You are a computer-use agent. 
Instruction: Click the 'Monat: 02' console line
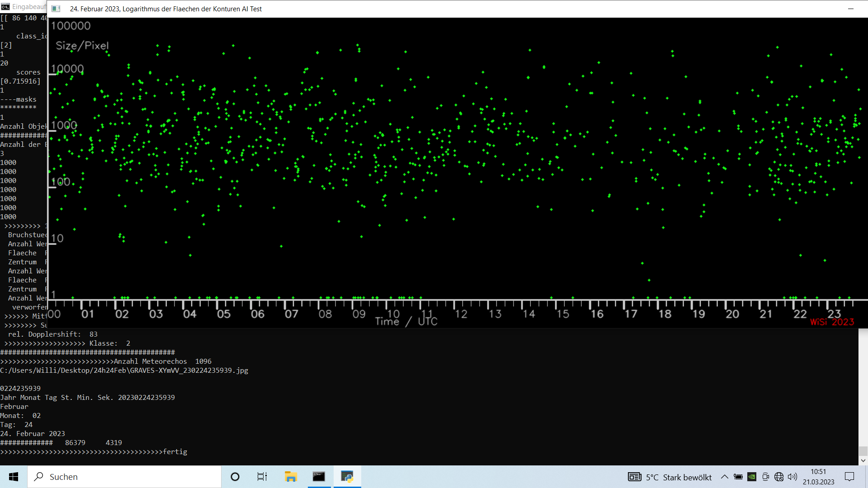20,416
